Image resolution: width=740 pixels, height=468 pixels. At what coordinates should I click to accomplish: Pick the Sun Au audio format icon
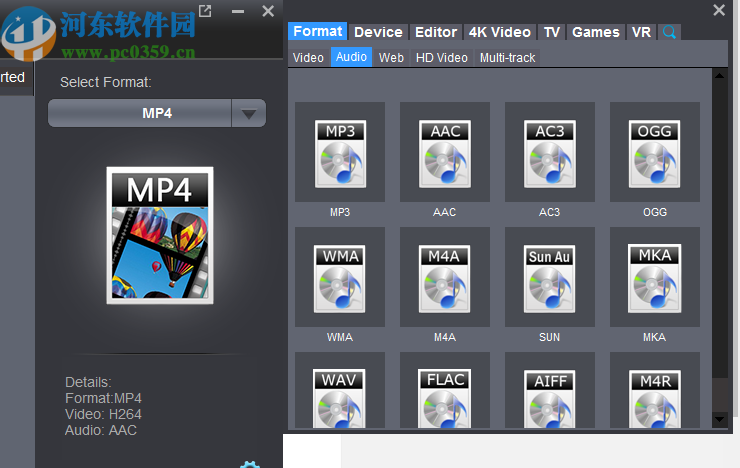coord(549,277)
